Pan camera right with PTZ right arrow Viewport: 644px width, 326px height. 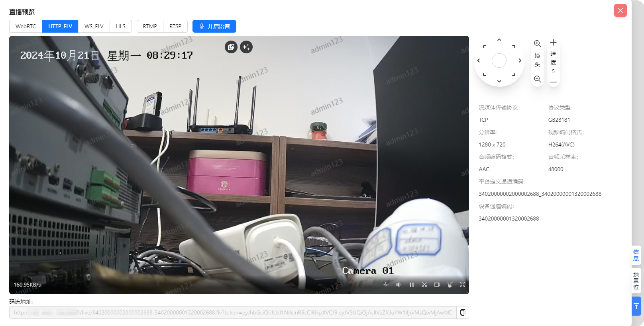520,61
